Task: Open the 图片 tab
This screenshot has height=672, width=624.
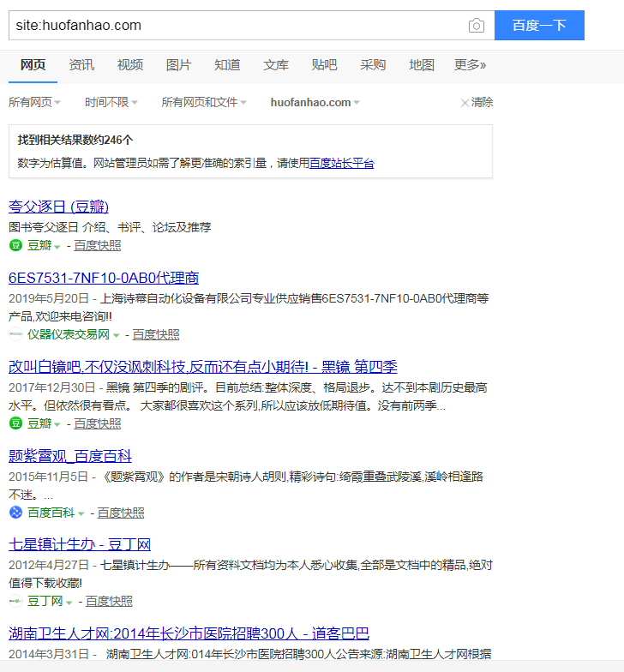Action: [178, 65]
